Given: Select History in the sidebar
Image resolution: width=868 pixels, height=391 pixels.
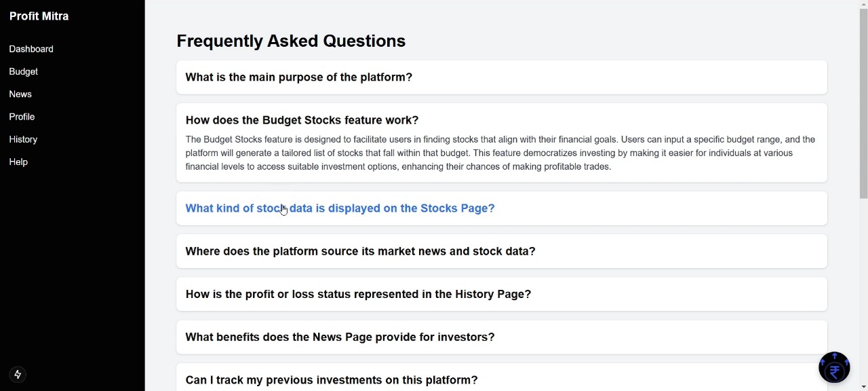Looking at the screenshot, I should pos(24,140).
